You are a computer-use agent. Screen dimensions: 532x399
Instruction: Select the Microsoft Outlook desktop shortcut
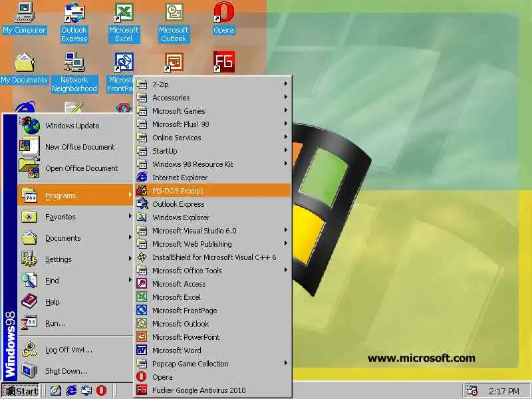click(x=174, y=23)
